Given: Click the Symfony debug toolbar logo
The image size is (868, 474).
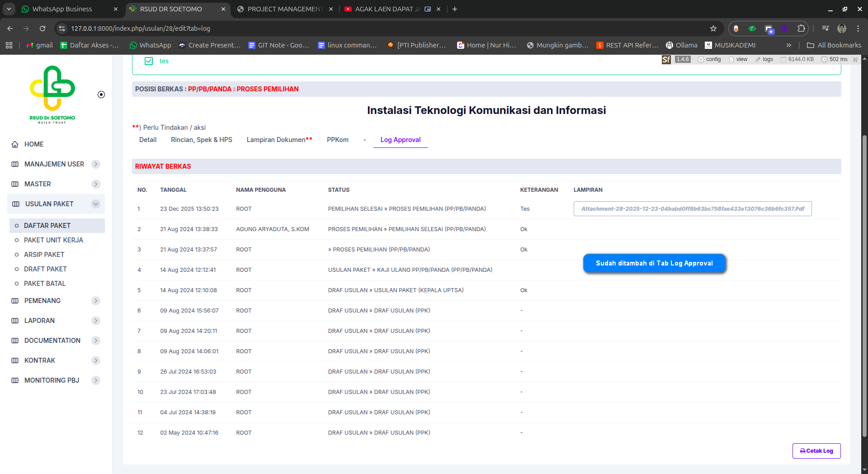Looking at the screenshot, I should click(x=666, y=60).
